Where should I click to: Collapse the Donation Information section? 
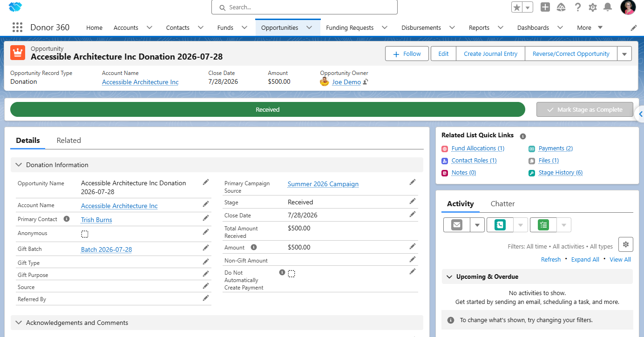[x=19, y=165]
